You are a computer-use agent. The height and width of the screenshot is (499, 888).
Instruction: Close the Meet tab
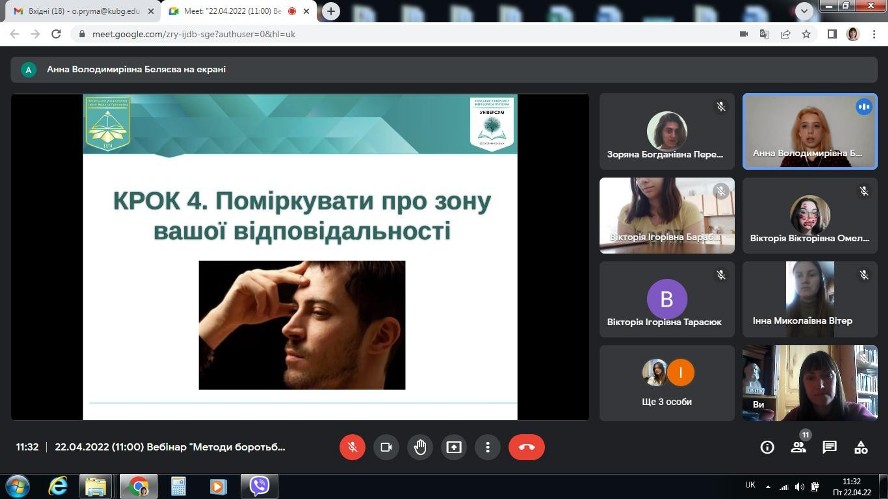coord(307,11)
